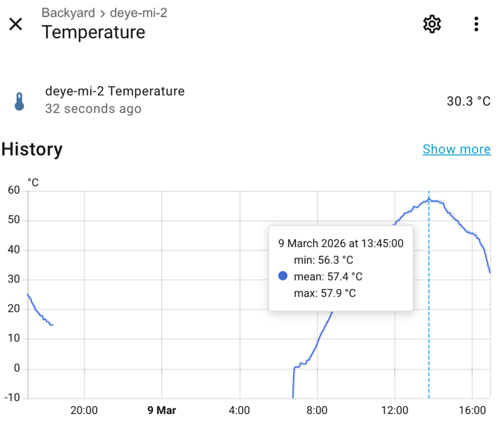
Task: Click the 4:00 time axis label
Action: (x=239, y=410)
